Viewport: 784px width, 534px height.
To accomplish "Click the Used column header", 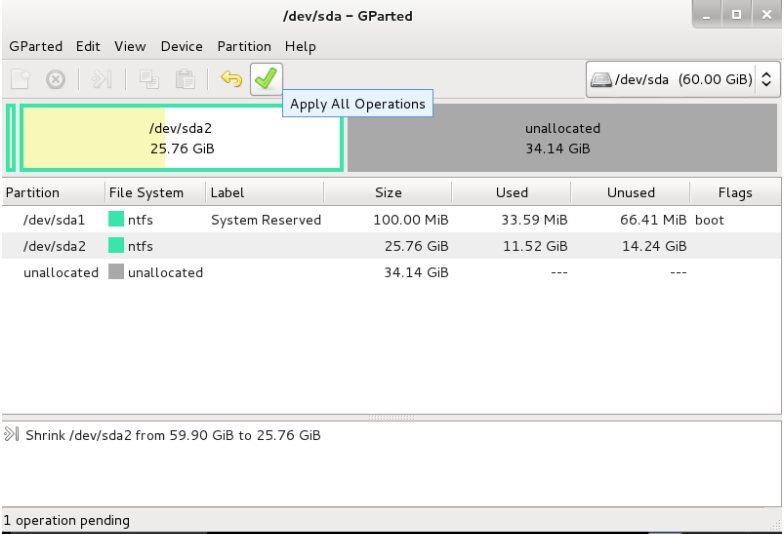I will pyautogui.click(x=512, y=192).
